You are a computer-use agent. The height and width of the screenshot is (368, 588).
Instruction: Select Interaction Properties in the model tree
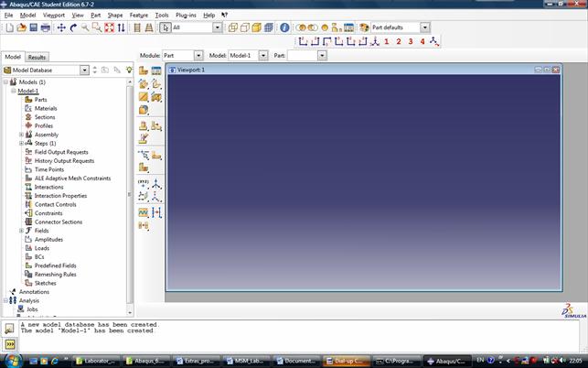[60, 196]
